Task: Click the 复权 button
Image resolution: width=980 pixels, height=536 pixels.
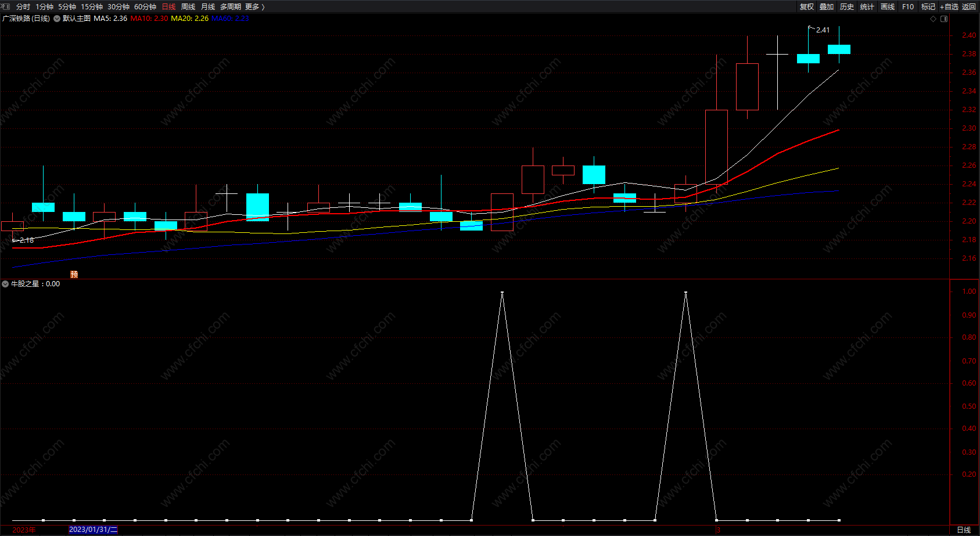Action: (807, 7)
